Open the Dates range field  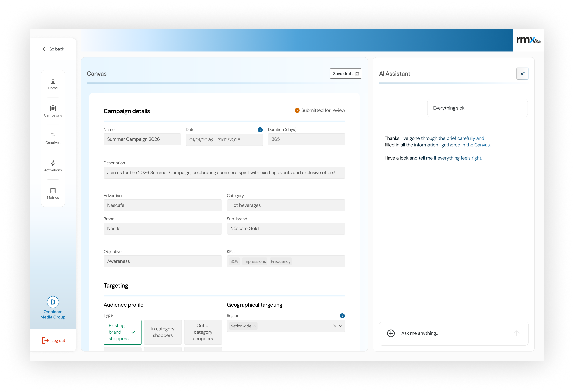[224, 140]
